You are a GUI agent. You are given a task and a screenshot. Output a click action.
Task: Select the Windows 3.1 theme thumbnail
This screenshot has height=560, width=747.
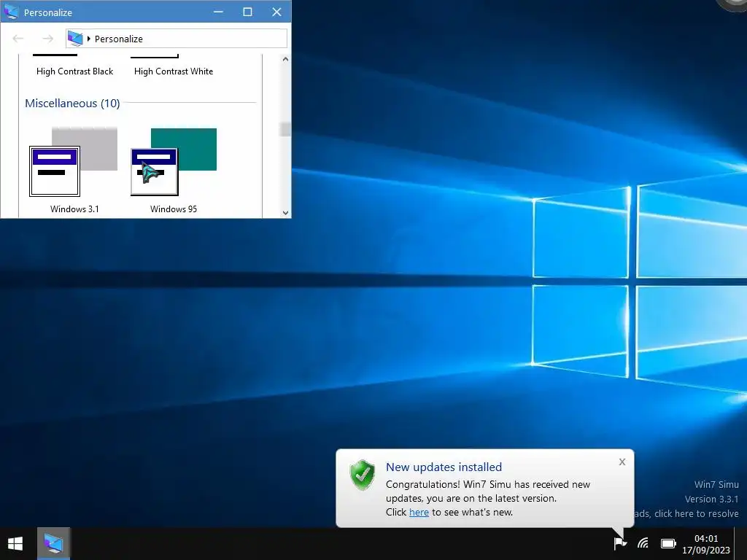74,162
